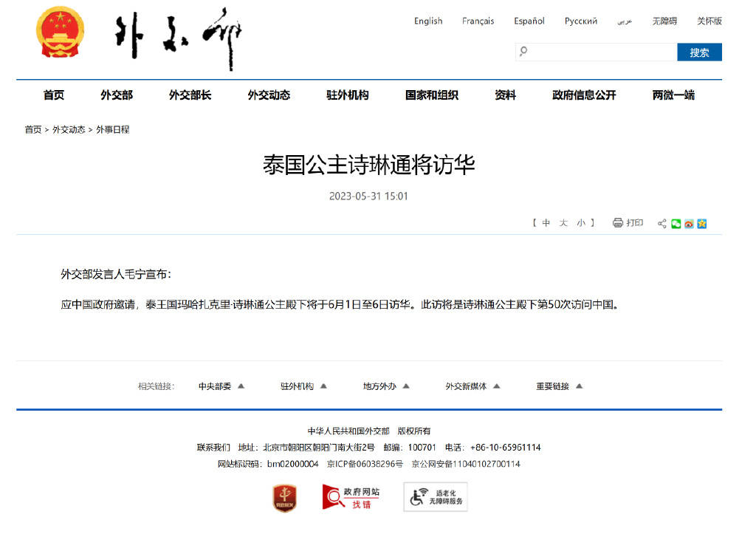The height and width of the screenshot is (534, 756).
Task: Open the 国家和组织 navigation menu item
Action: [x=432, y=95]
